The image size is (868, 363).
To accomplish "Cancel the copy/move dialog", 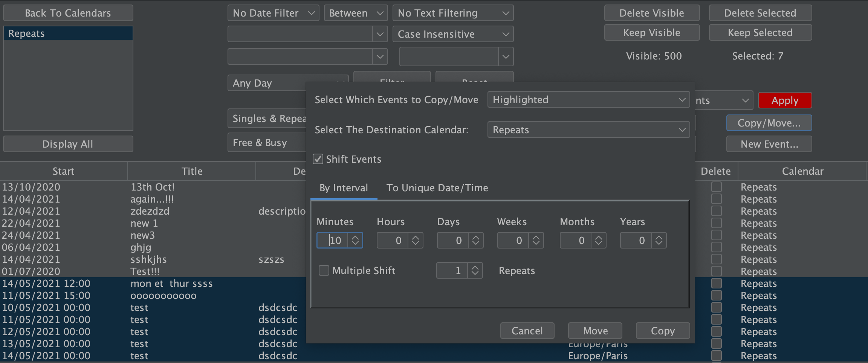I will coord(527,330).
